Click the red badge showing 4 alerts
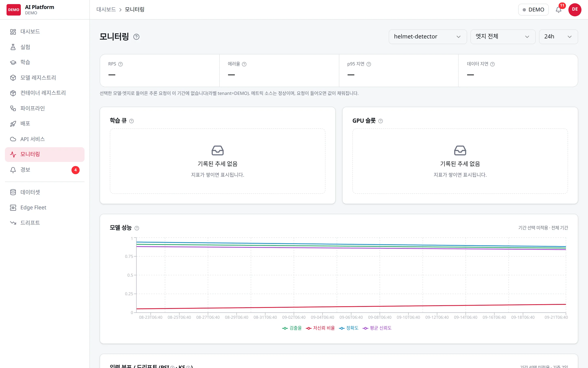Screen dimensions: 588x368 [75, 170]
